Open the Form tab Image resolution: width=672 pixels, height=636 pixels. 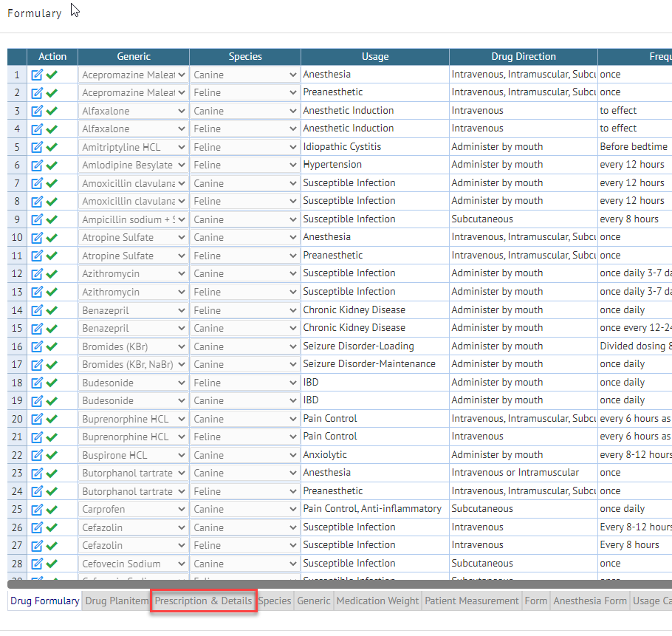[535, 601]
